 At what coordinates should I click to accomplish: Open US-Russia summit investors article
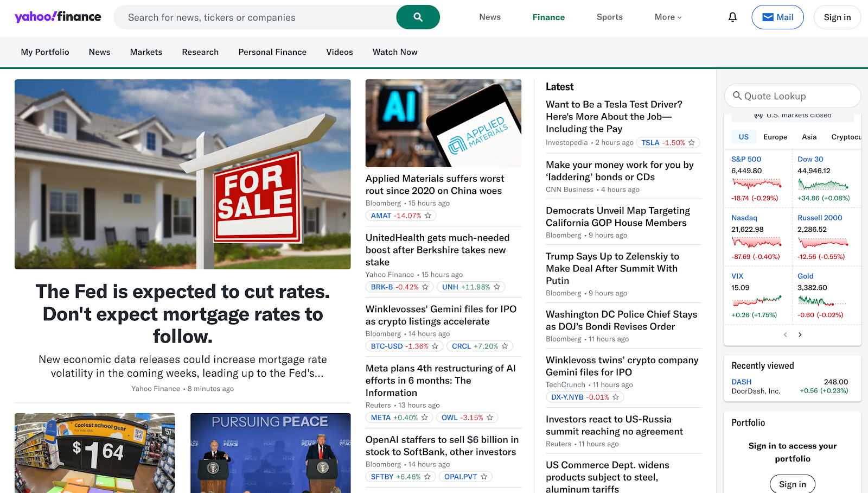coord(614,425)
